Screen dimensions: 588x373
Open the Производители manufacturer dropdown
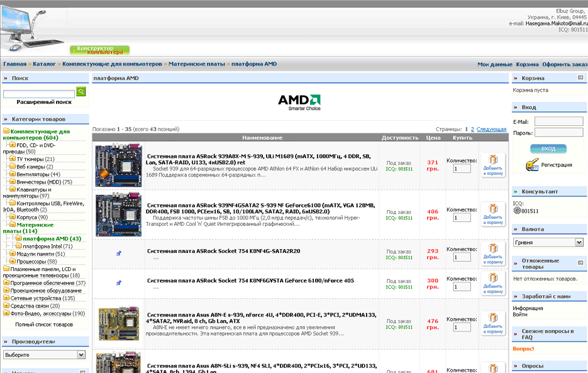click(x=45, y=355)
